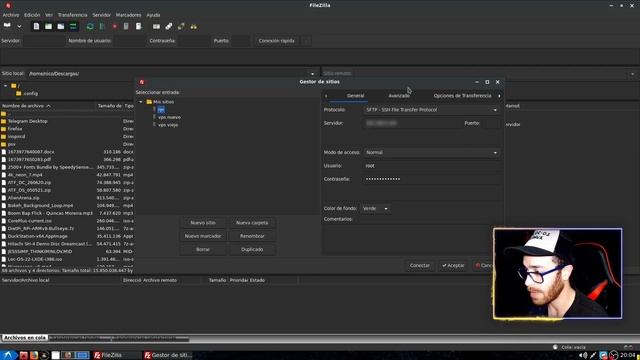Viewport: 640px width, 360px height.
Task: Toggle transfer queue display toolbar icon
Action: pos(73,27)
